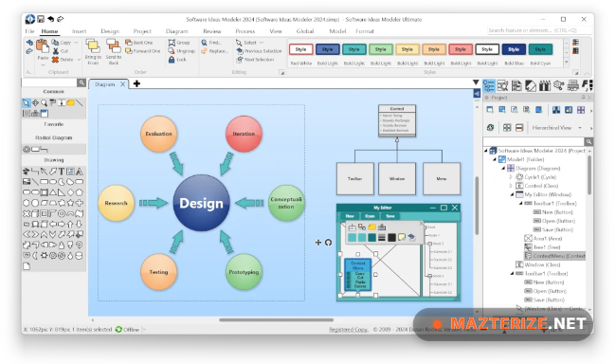
Task: Click the Send to Back icon
Action: click(113, 46)
